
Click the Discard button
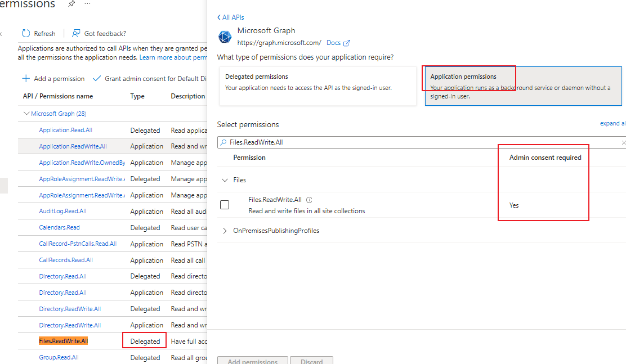[311, 362]
